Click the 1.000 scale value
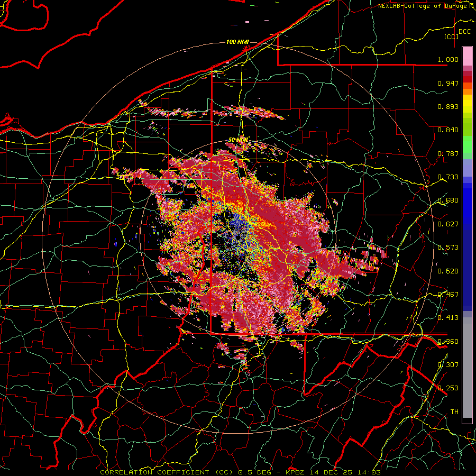The image size is (476, 476). coord(448,59)
